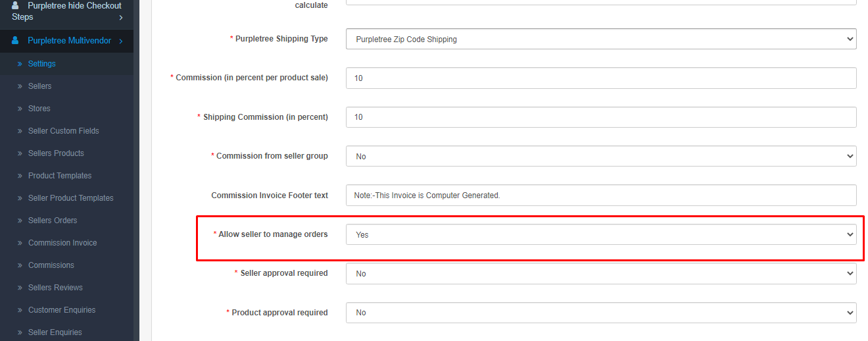Click the Purpletree Multivendor user icon
The height and width of the screenshot is (341, 868).
[x=15, y=41]
